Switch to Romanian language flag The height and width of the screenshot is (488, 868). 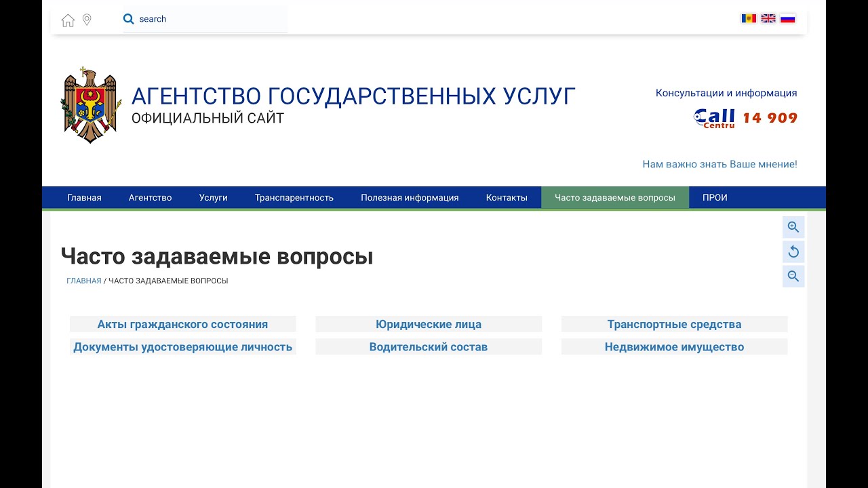tap(749, 18)
